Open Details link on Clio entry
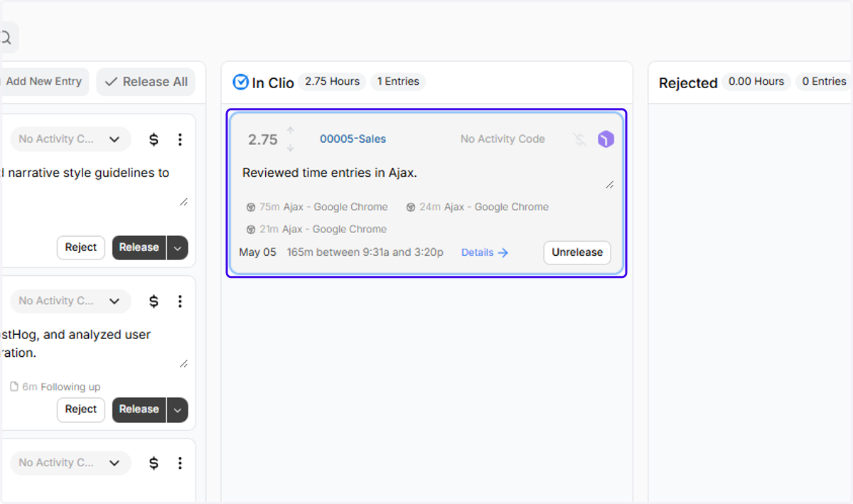The height and width of the screenshot is (504, 853). tap(485, 252)
